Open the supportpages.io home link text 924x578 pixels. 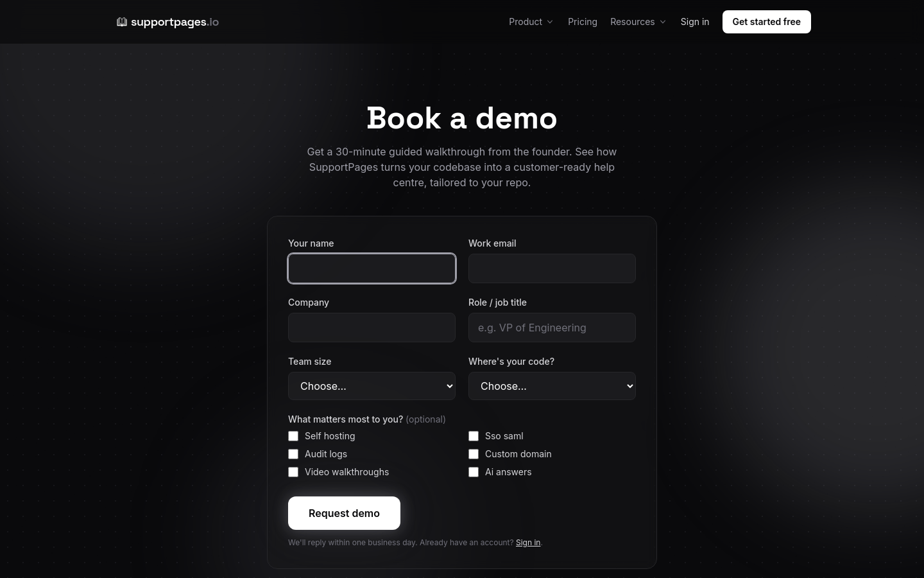pos(175,22)
